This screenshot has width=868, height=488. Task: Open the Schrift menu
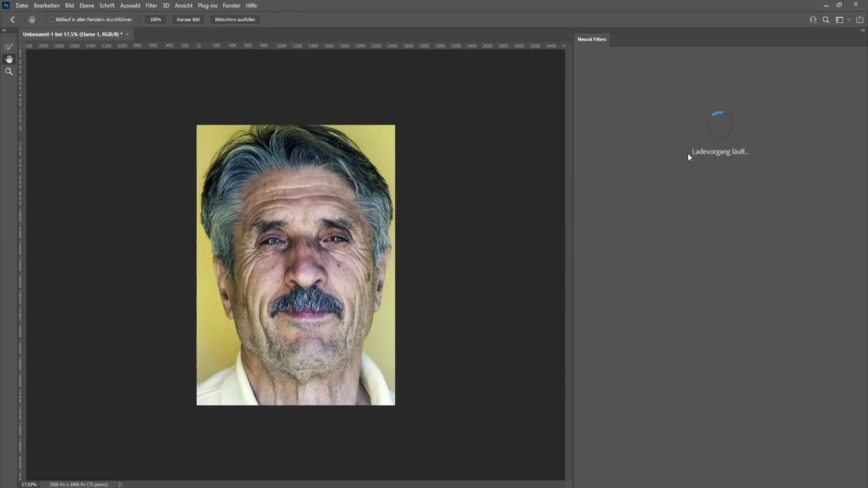107,5
